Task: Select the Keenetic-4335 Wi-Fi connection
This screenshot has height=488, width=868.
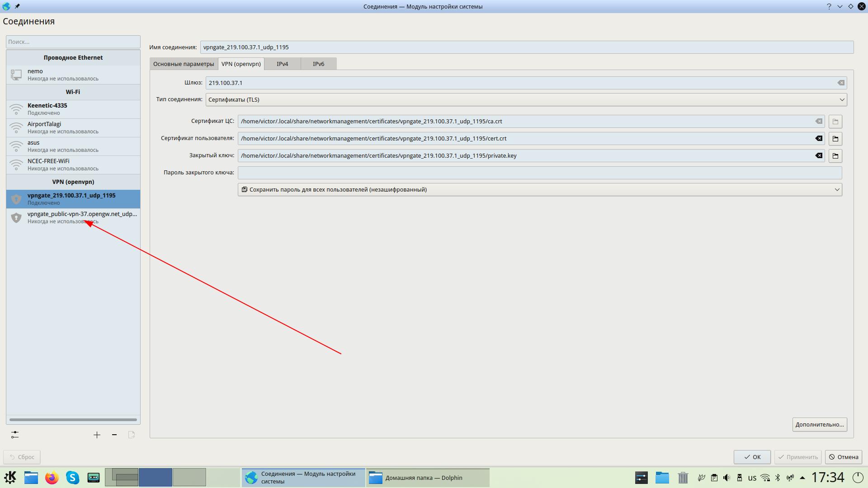Action: point(72,109)
